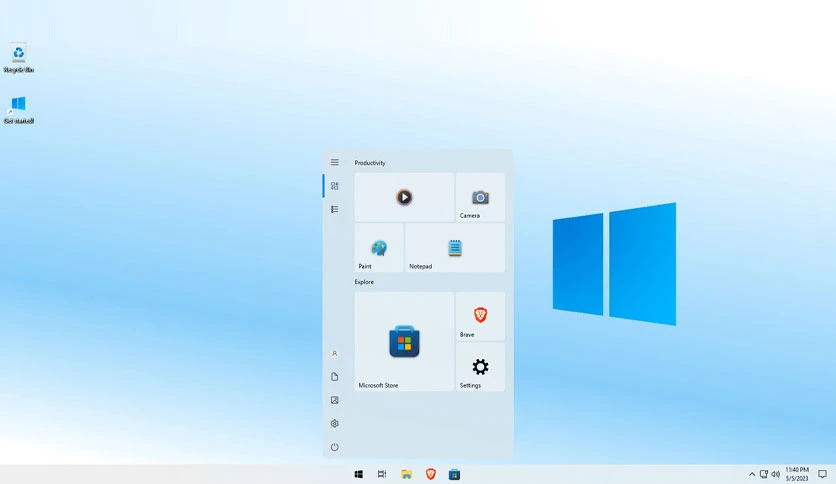Open user account menu in Start sidebar
The height and width of the screenshot is (484, 836).
[x=334, y=353]
